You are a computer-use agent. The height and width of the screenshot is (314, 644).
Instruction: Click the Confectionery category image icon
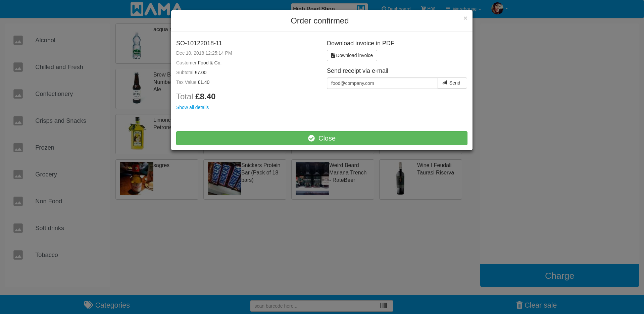18,94
